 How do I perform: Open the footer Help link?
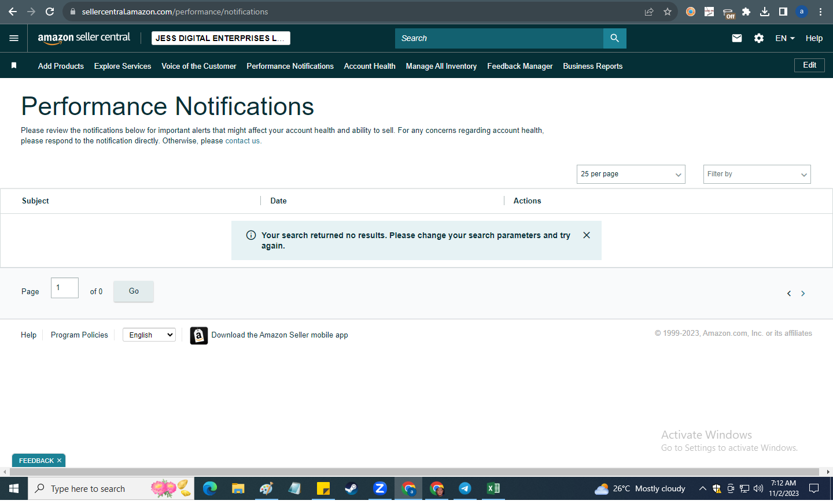(28, 335)
